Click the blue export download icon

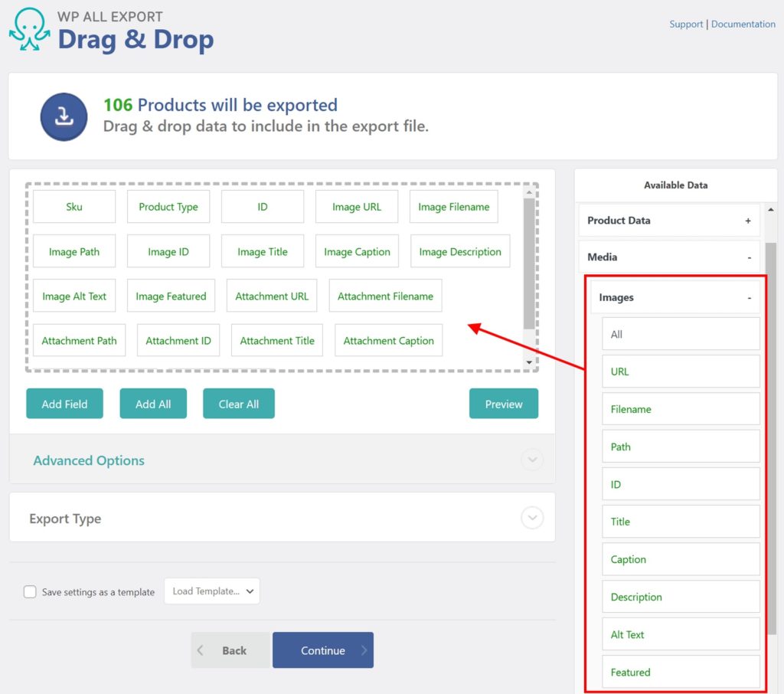click(x=64, y=116)
